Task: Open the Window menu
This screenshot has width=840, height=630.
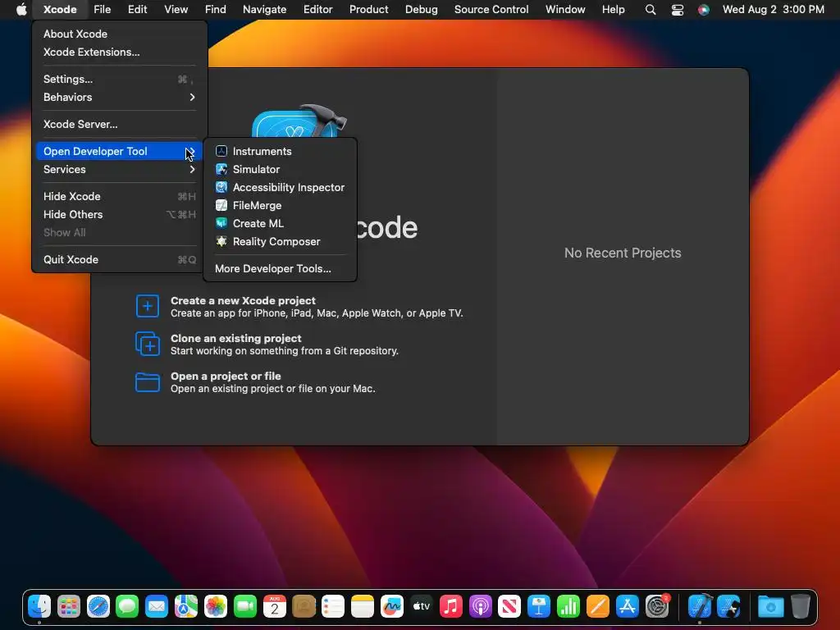Action: click(565, 10)
